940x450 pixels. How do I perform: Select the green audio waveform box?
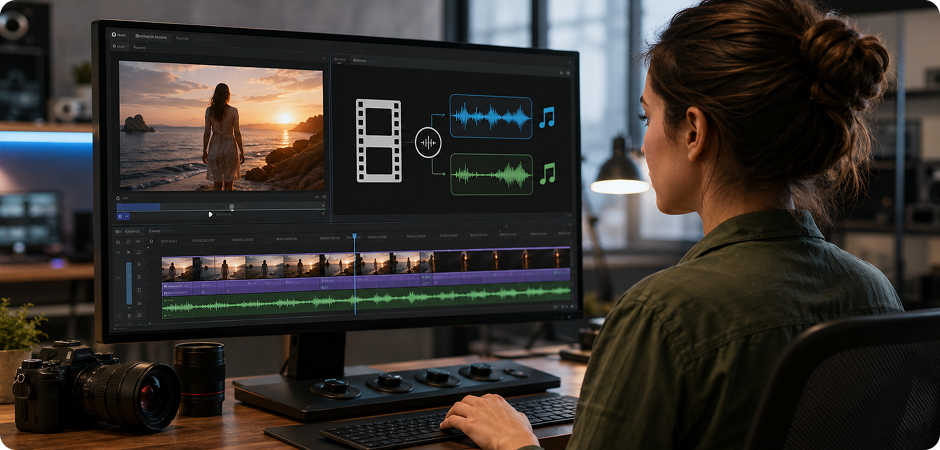tap(491, 174)
